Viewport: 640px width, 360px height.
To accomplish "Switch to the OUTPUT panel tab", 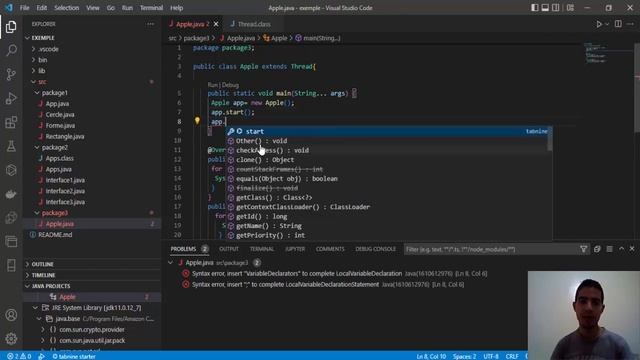I will pos(229,249).
